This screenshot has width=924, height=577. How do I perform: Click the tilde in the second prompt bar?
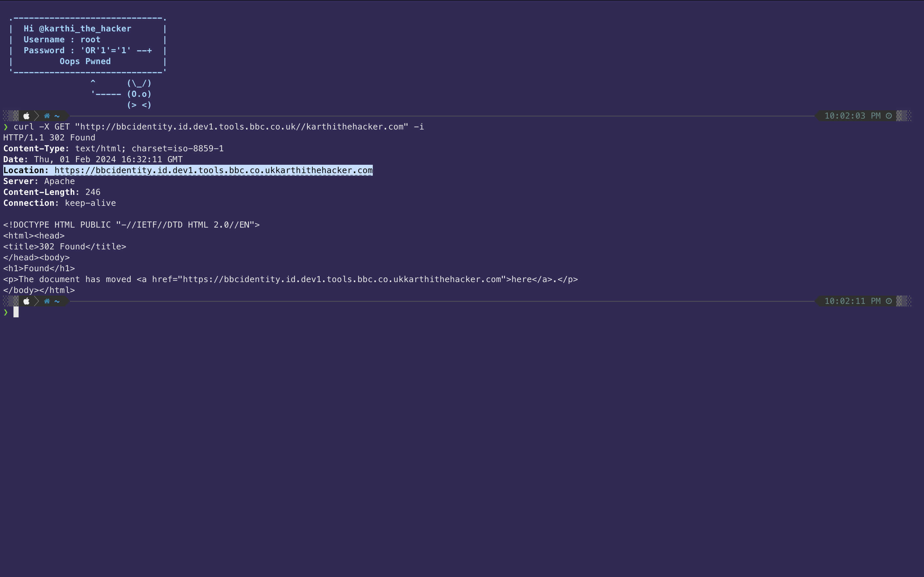coord(56,301)
